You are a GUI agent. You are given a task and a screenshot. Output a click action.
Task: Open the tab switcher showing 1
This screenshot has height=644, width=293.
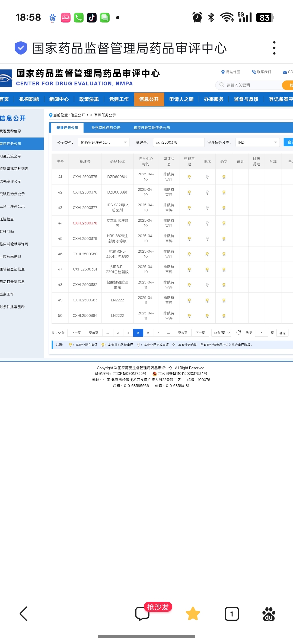(x=232, y=614)
